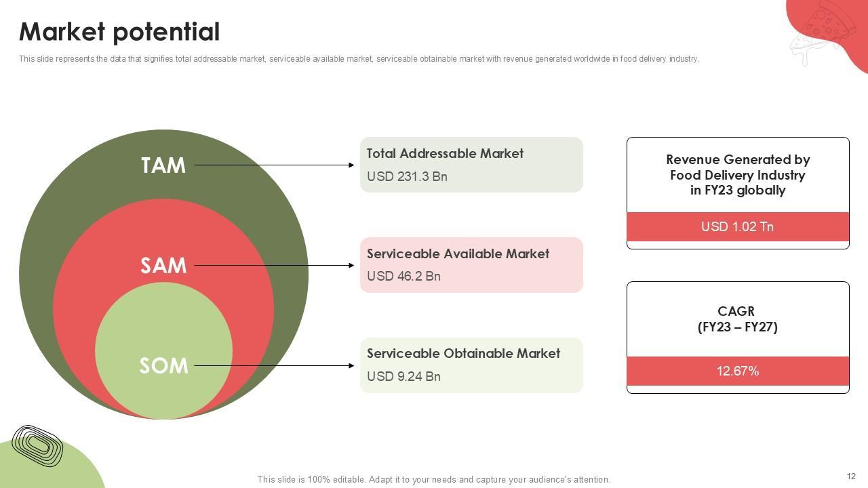Click the Market potential title

(119, 32)
